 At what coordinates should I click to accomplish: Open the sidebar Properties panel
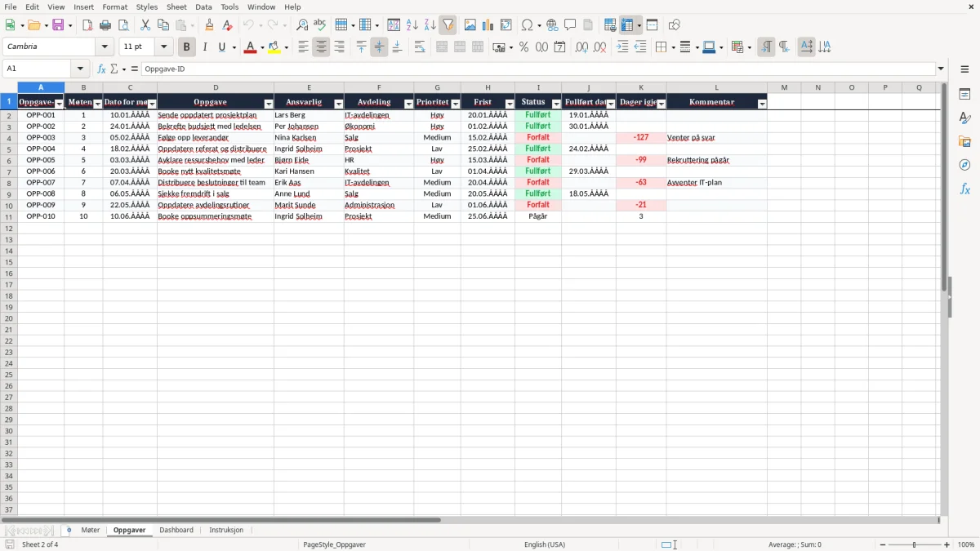click(x=964, y=95)
